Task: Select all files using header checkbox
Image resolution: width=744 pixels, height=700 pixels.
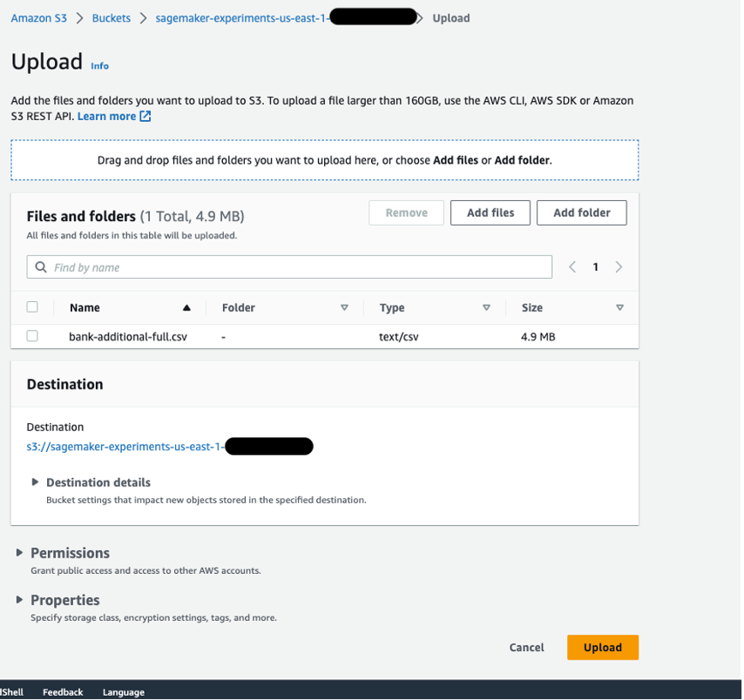Action: 32,307
